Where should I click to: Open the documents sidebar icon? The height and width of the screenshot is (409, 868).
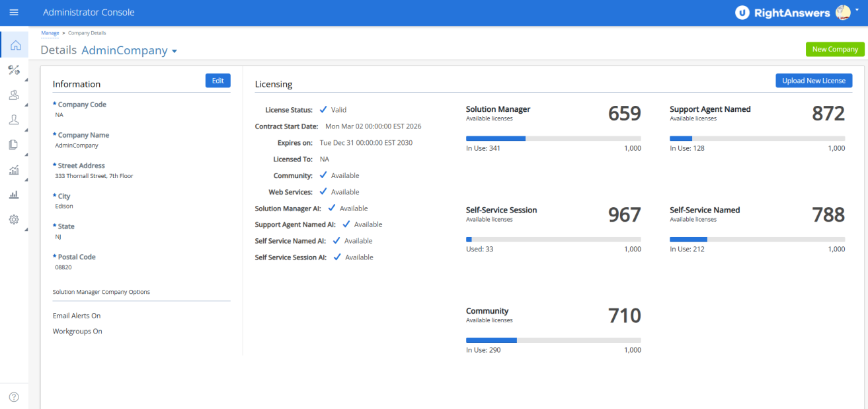pos(14,145)
